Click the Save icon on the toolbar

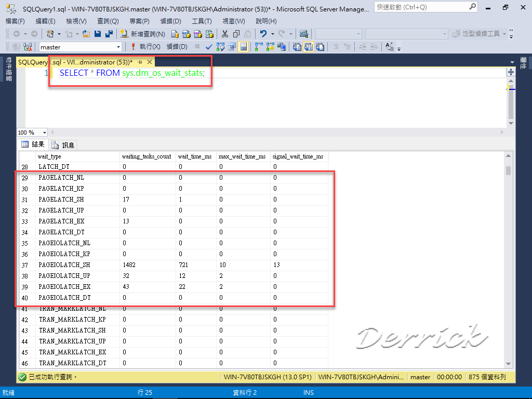pos(99,35)
